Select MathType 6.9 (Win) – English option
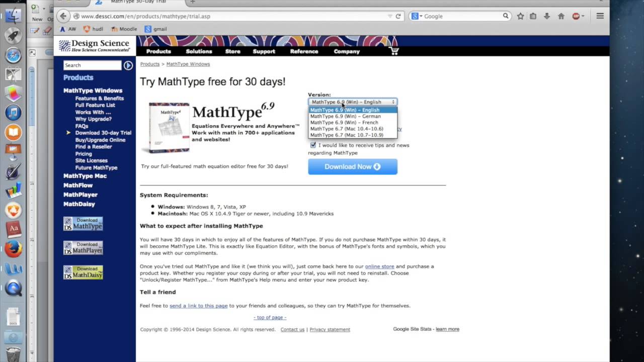 coord(353,110)
